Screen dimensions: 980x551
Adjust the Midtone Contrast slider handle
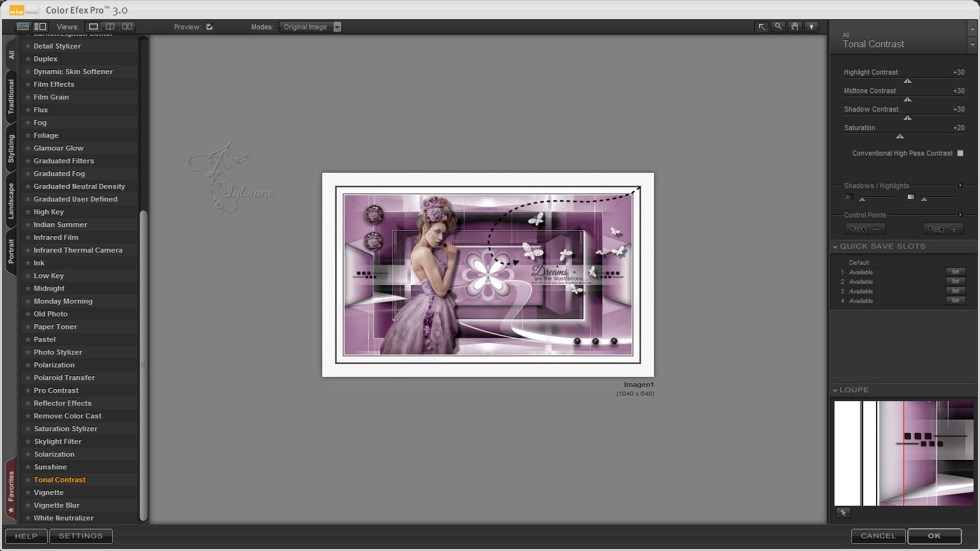(x=907, y=99)
